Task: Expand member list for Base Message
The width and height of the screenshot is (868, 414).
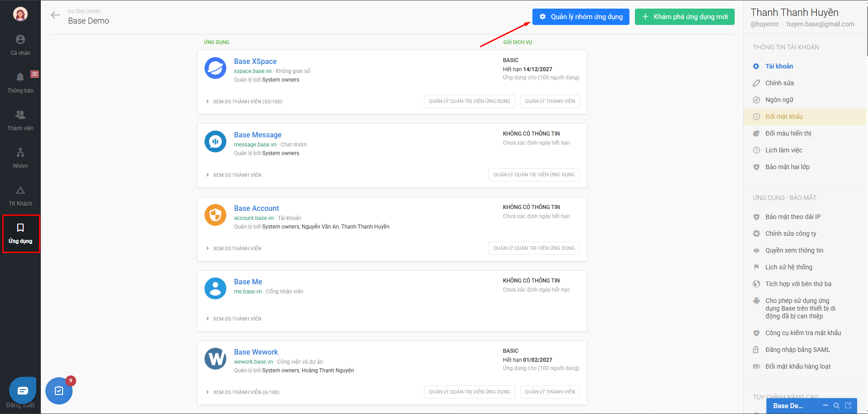Action: 234,175
